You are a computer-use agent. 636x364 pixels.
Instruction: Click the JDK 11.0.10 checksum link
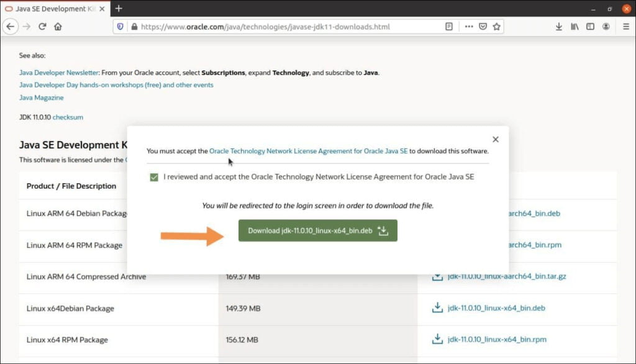[x=68, y=117]
